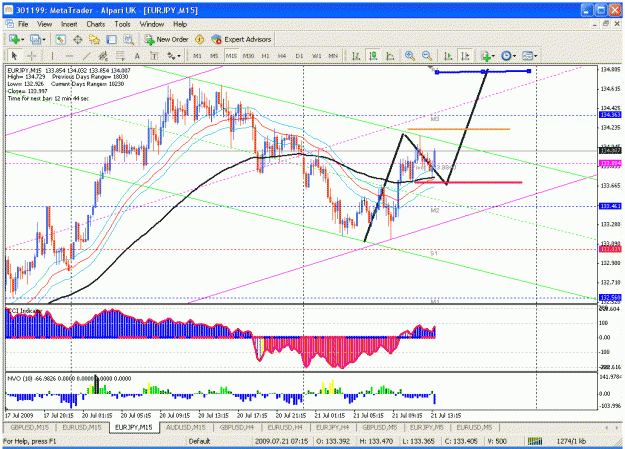Expand the Profiles dropdown arrow
625x449 pixels.
pos(44,39)
